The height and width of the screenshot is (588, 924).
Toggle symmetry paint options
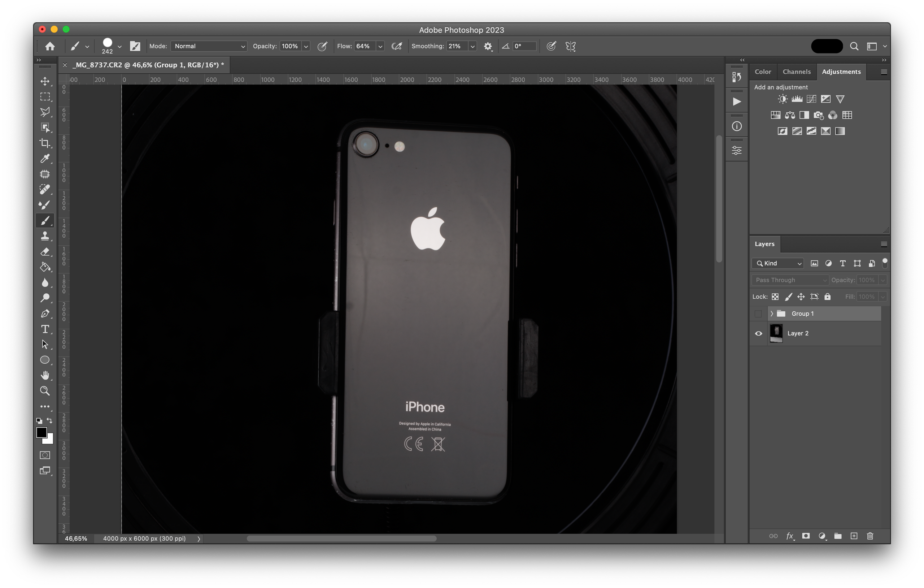click(x=571, y=46)
